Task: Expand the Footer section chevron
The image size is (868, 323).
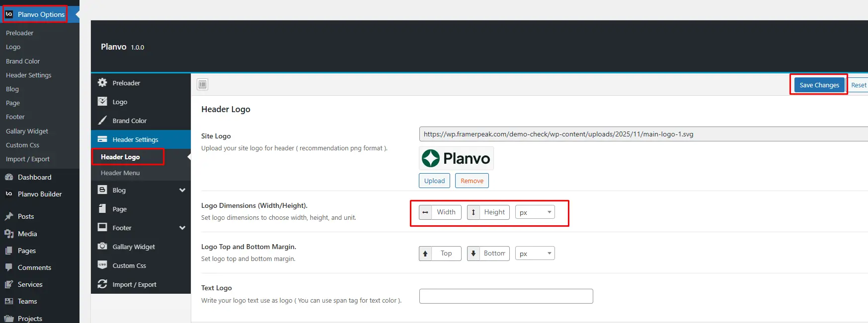Action: 182,228
